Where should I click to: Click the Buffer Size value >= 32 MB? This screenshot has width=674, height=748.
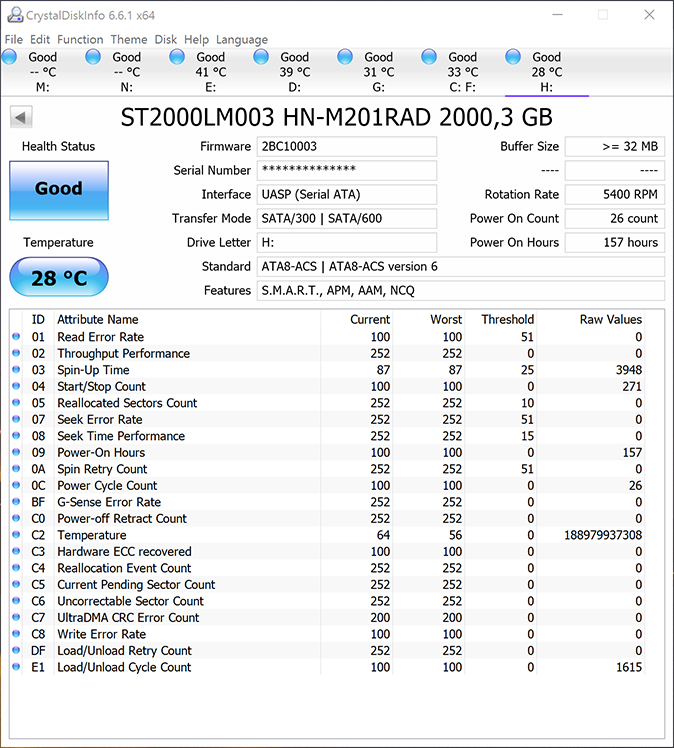click(x=615, y=146)
